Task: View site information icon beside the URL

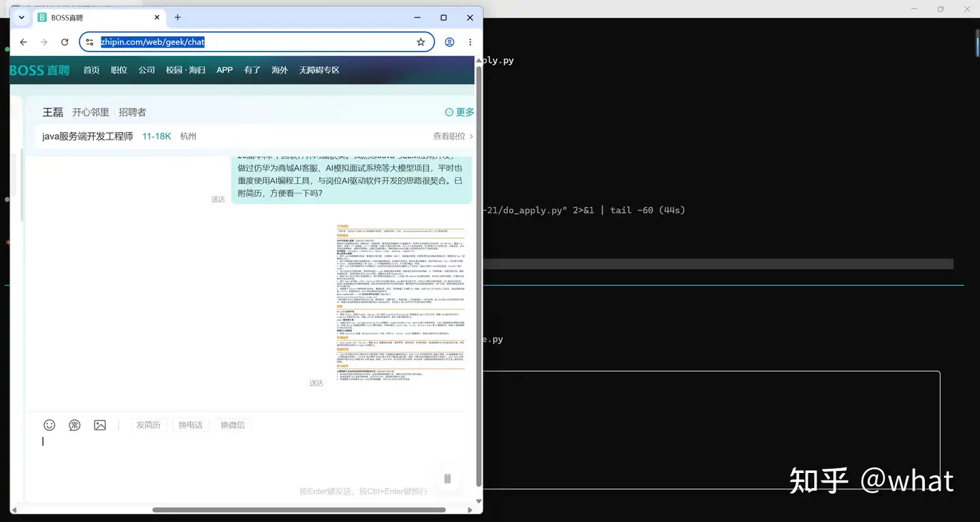Action: click(x=89, y=42)
